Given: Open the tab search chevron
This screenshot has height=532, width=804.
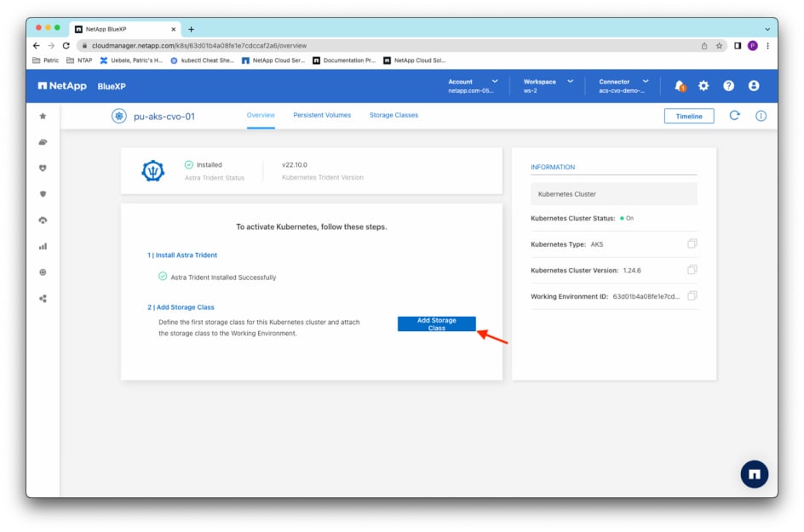Looking at the screenshot, I should click(767, 29).
